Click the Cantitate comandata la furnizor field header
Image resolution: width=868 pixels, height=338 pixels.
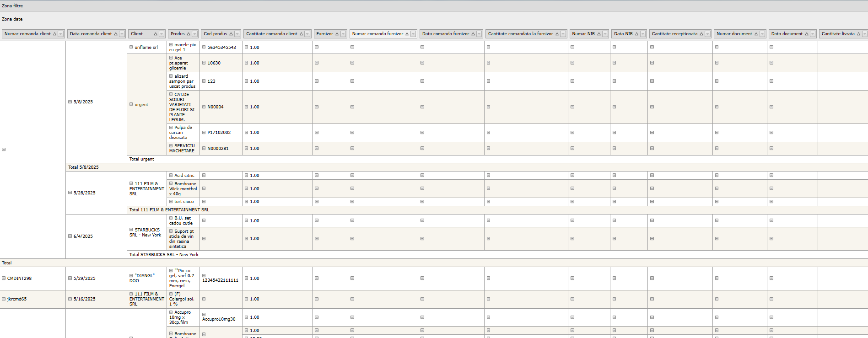pos(520,34)
